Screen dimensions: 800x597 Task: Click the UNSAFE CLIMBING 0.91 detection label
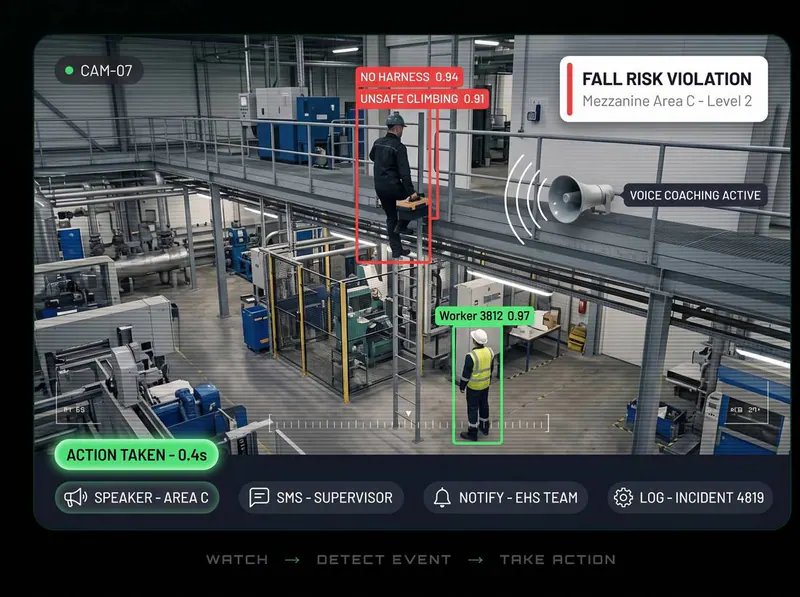click(422, 98)
